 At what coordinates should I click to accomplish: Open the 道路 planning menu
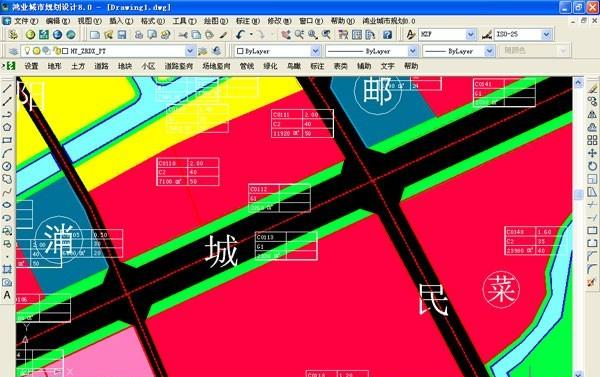pyautogui.click(x=101, y=66)
